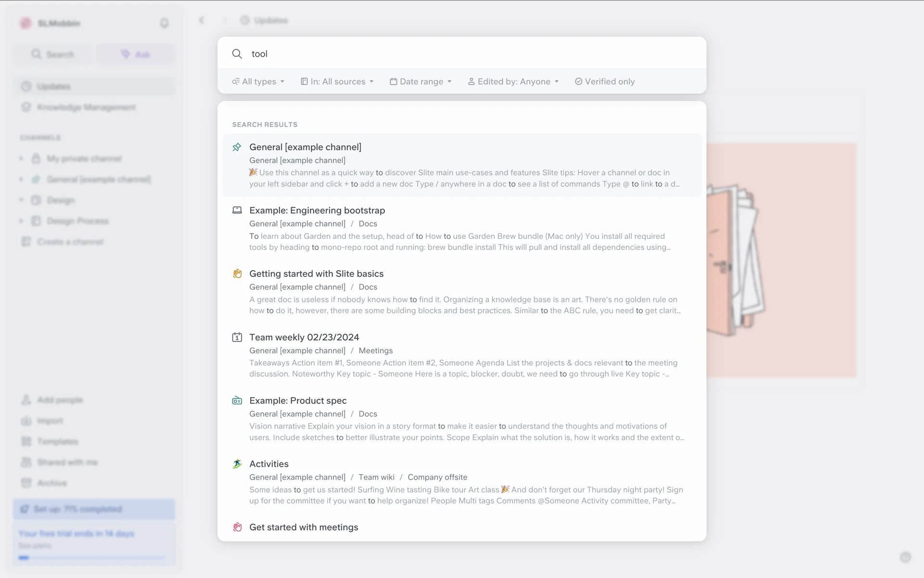The image size is (924, 578).
Task: Select Updates in the sidebar
Action: (53, 86)
